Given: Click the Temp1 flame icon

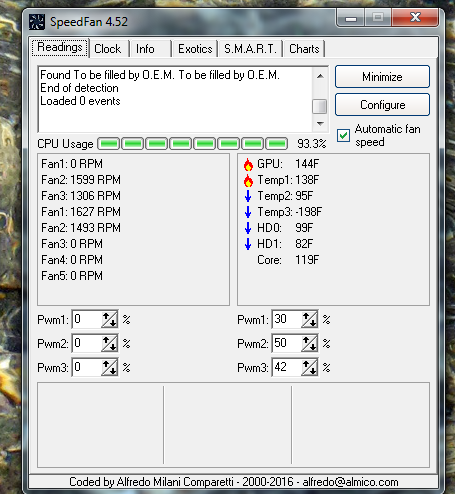Looking at the screenshot, I should (x=248, y=180).
